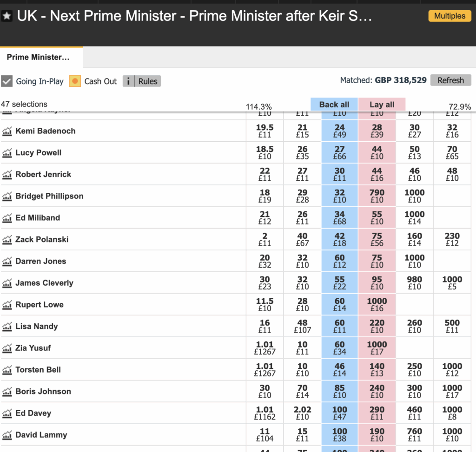The height and width of the screenshot is (452, 476).
Task: Click the favourite star icon beside market title
Action: click(x=7, y=16)
